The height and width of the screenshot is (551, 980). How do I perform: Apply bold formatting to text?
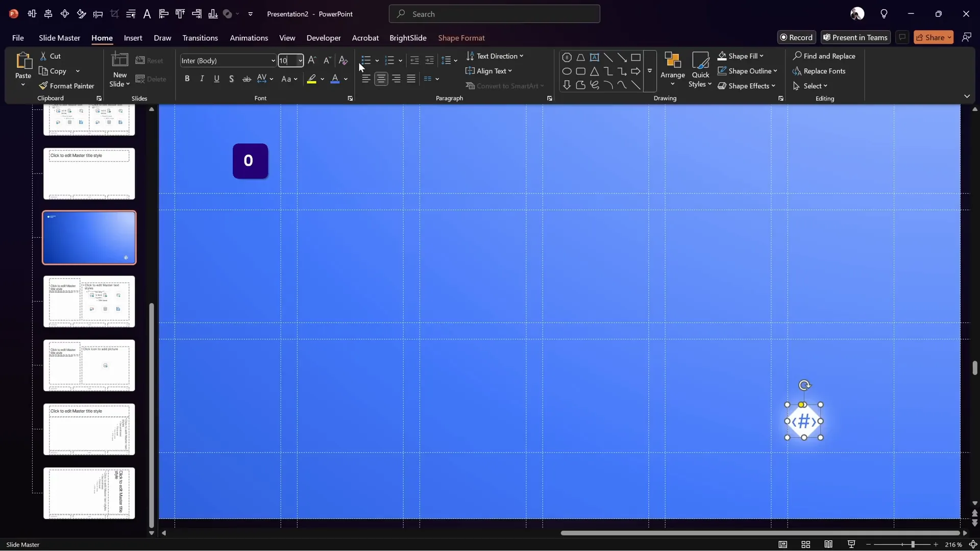pyautogui.click(x=187, y=79)
